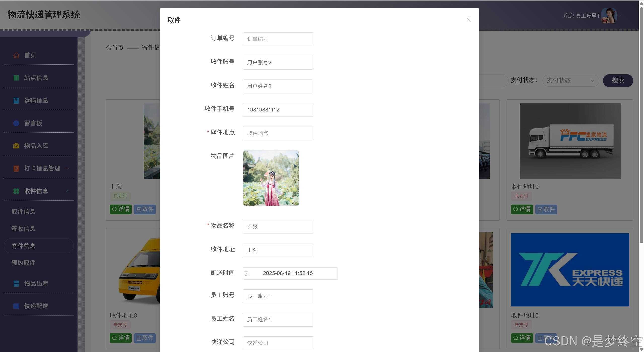Image resolution: width=644 pixels, height=352 pixels.
Task: Click the 物品出库 sidebar icon
Action: [x=16, y=283]
